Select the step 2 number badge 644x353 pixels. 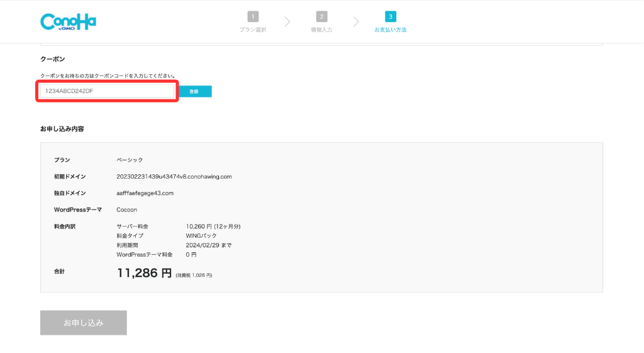click(x=321, y=17)
